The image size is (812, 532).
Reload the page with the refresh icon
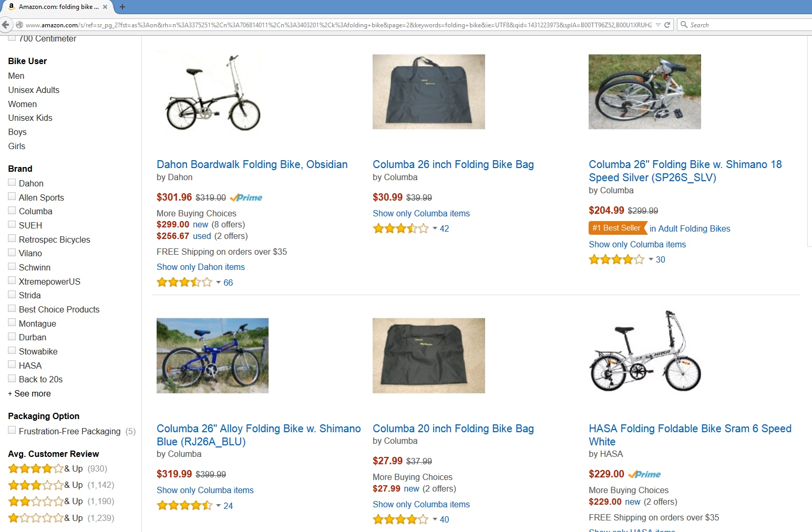click(x=667, y=25)
